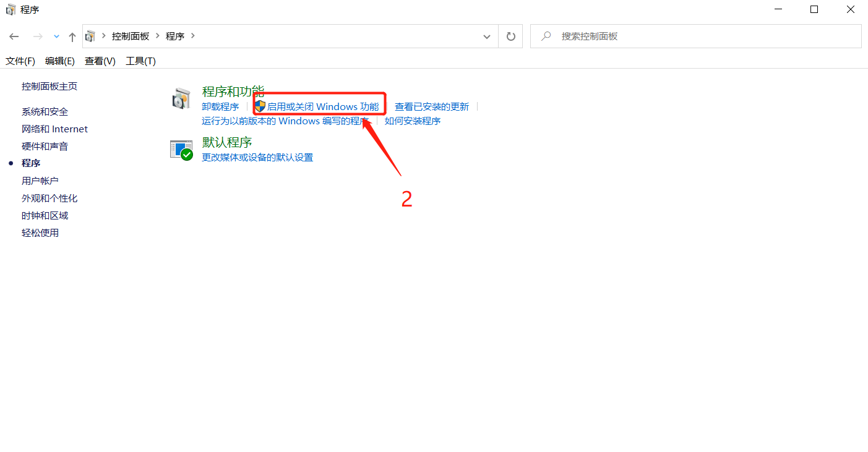Open 更改媒体或设备的默认设置

coord(257,157)
